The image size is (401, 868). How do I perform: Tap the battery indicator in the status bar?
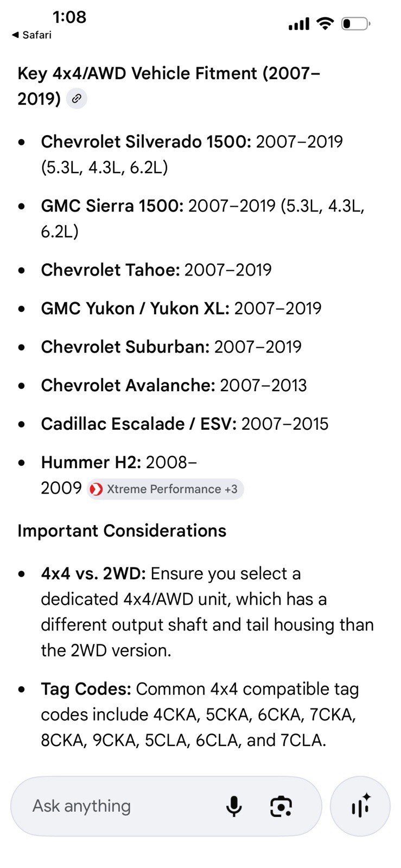pyautogui.click(x=355, y=24)
